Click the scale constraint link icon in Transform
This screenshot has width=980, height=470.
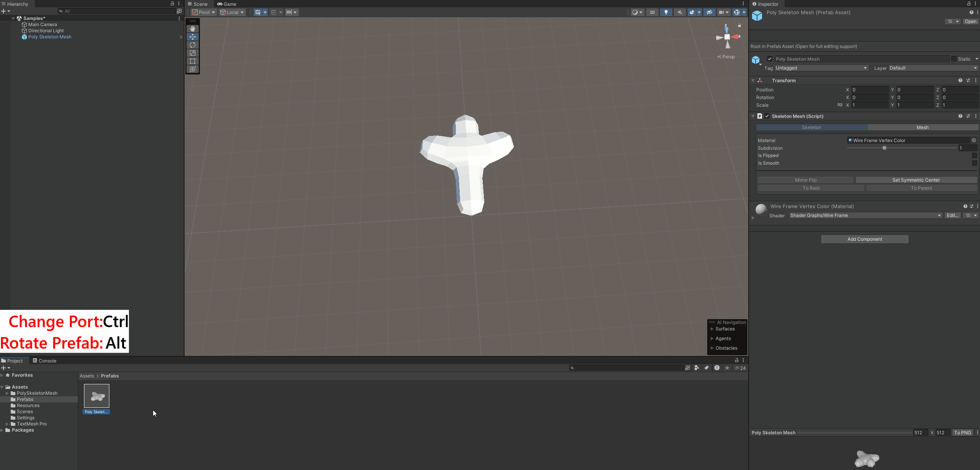840,105
